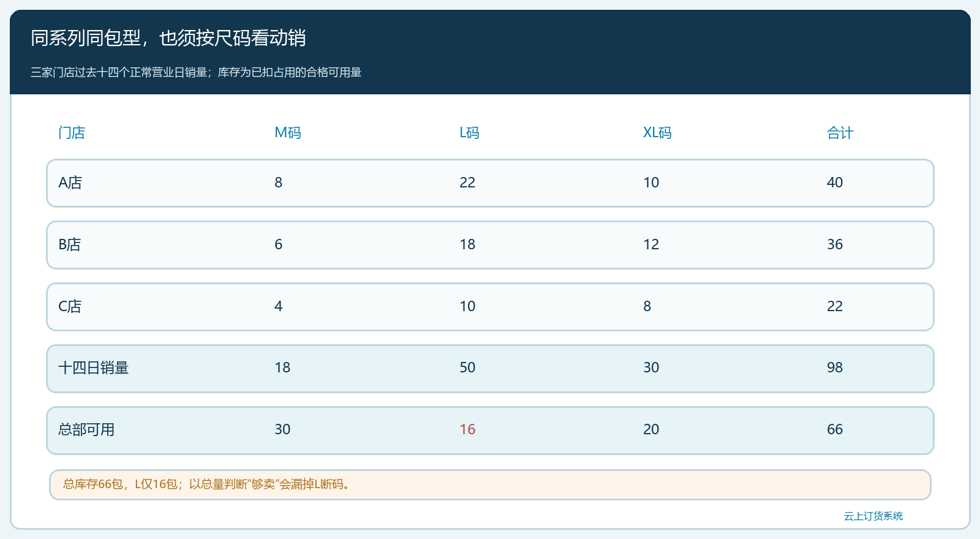Image resolution: width=980 pixels, height=539 pixels.
Task: Open the 云上订货系统 link
Action: (873, 516)
